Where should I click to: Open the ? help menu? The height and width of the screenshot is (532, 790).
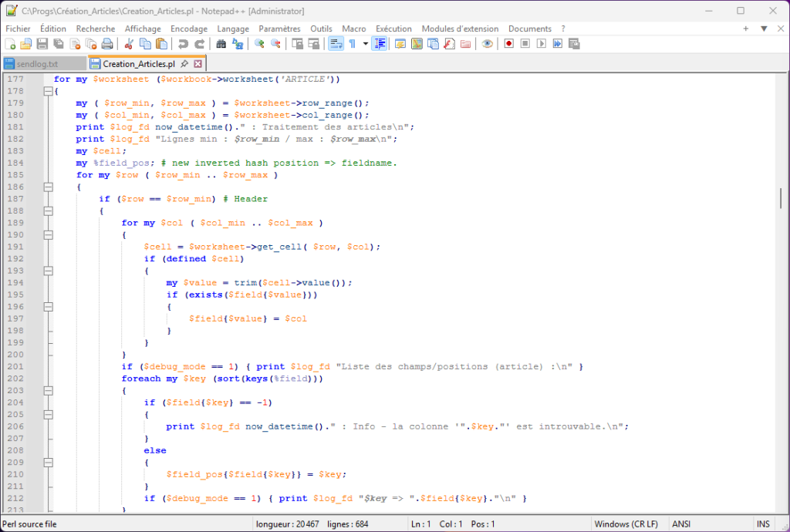coord(563,29)
